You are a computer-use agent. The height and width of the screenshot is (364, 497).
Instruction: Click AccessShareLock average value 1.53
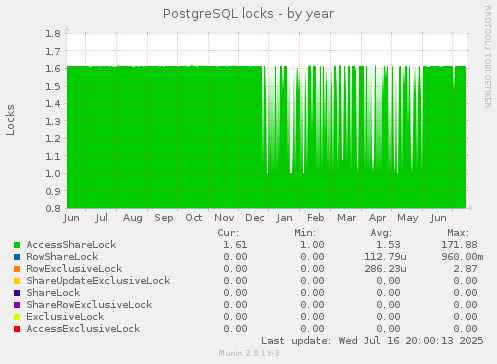pyautogui.click(x=388, y=245)
